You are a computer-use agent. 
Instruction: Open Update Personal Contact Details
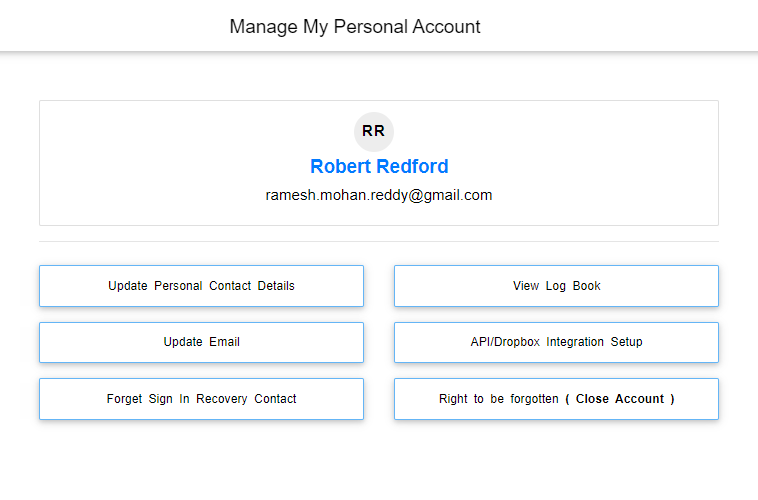point(201,286)
